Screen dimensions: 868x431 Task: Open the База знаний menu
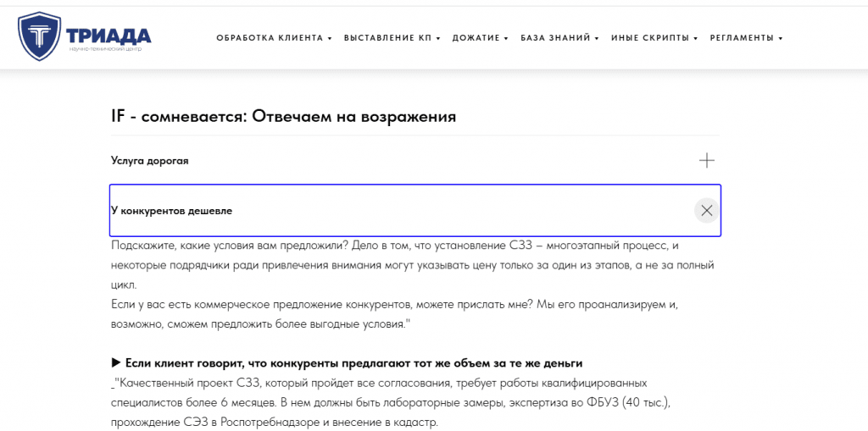click(559, 38)
